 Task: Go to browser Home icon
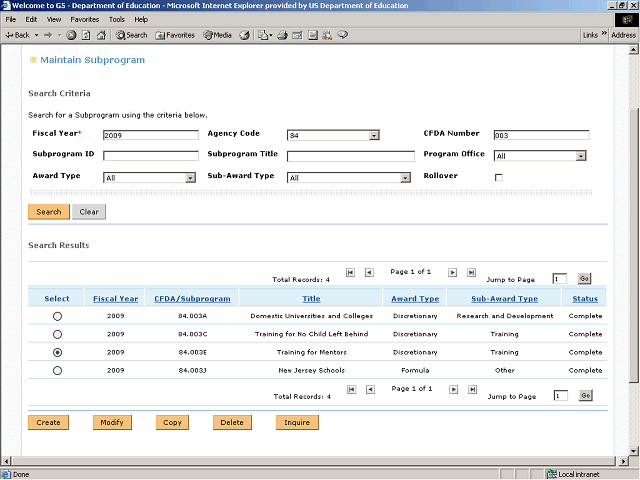(x=101, y=35)
